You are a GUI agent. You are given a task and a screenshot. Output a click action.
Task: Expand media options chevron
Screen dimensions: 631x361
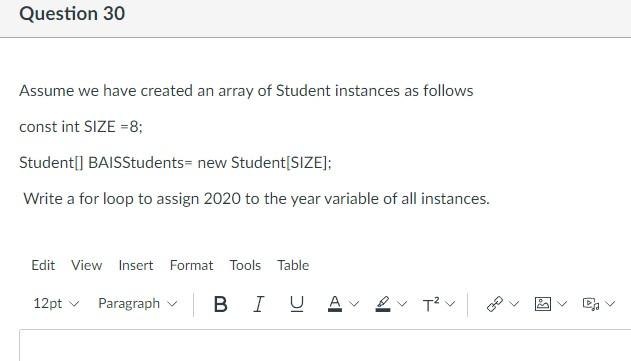tap(610, 303)
